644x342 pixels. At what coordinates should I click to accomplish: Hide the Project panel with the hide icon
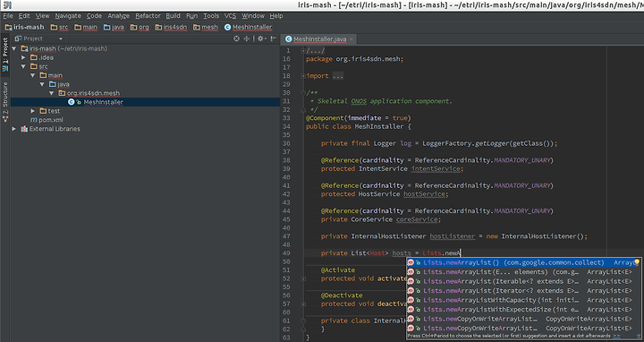click(x=273, y=38)
